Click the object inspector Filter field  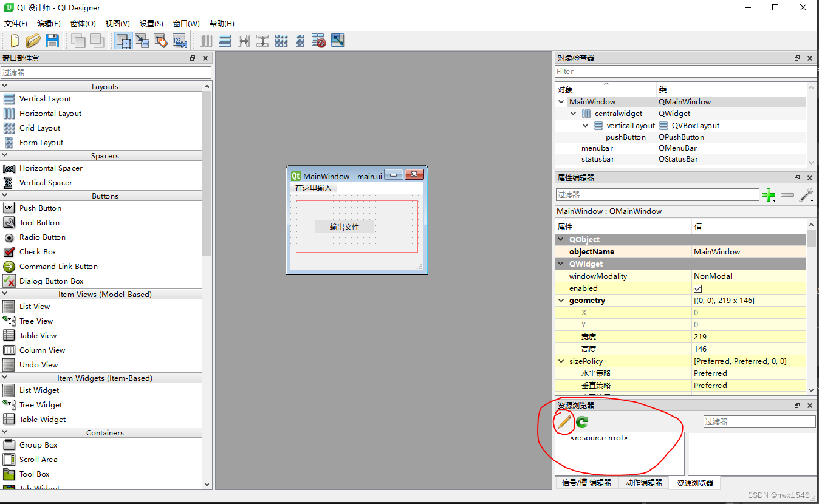point(685,72)
